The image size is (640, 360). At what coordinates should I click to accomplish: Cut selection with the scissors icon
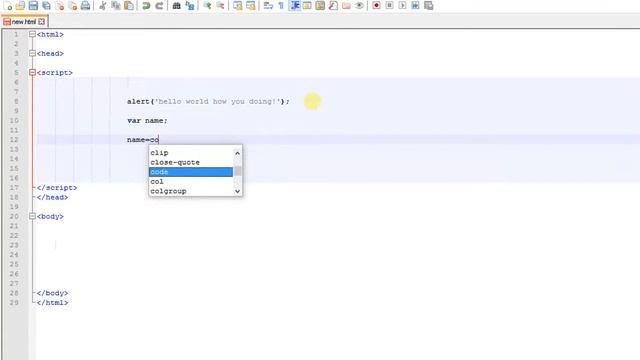(x=103, y=5)
